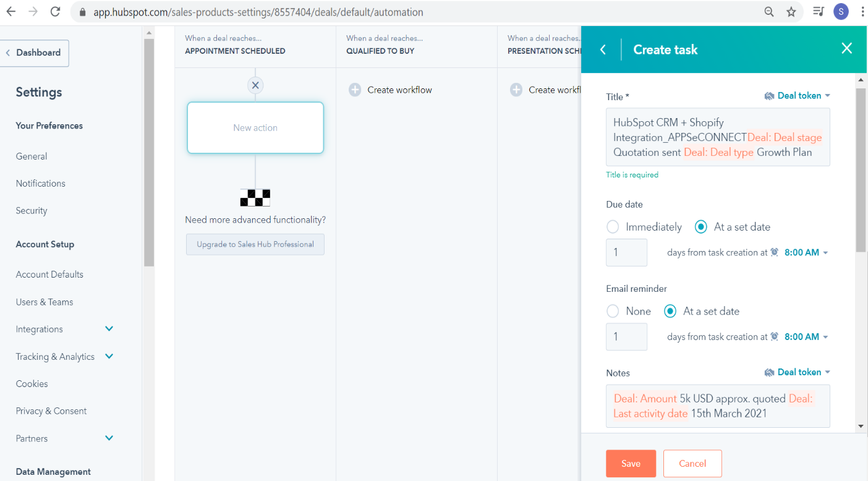Expand Tracking & Analytics section
The width and height of the screenshot is (868, 481).
point(109,356)
